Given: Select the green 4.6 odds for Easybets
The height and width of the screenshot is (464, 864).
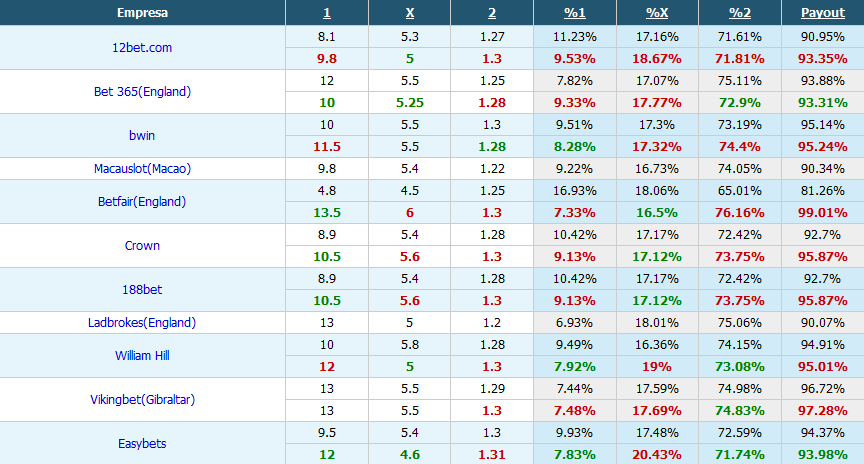Looking at the screenshot, I should [x=409, y=455].
